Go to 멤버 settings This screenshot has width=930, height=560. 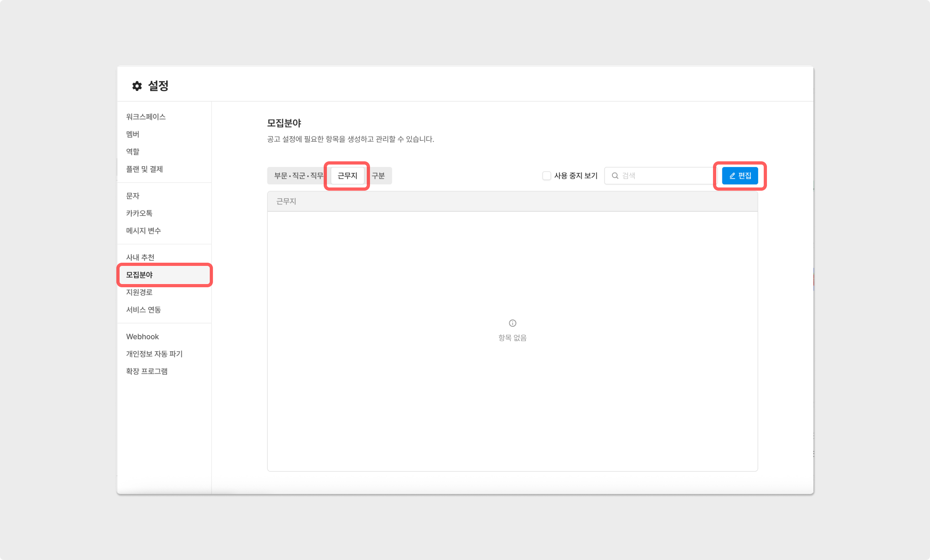(132, 134)
